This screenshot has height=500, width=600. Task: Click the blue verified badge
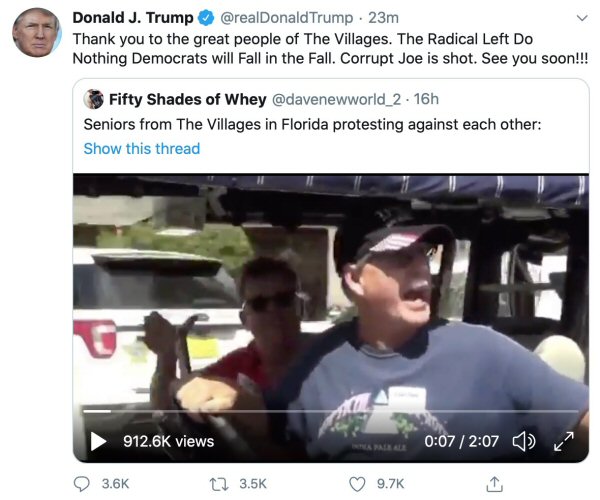[x=206, y=18]
